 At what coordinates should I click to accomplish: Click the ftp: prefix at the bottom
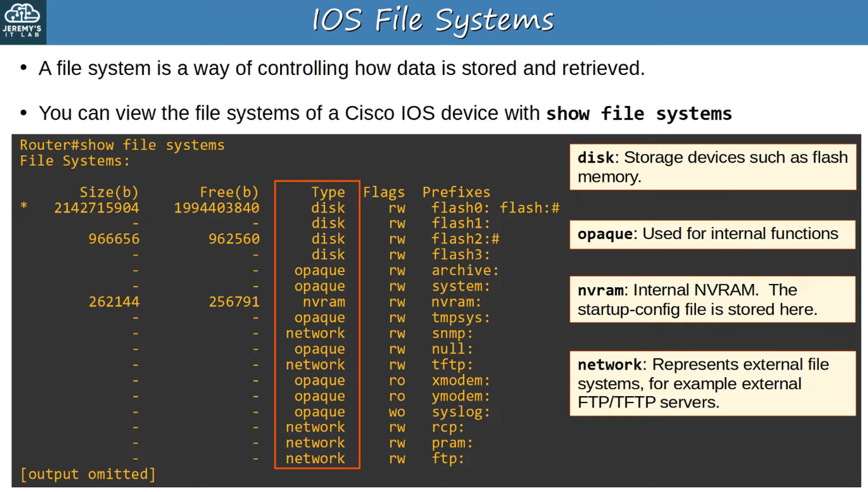(447, 459)
